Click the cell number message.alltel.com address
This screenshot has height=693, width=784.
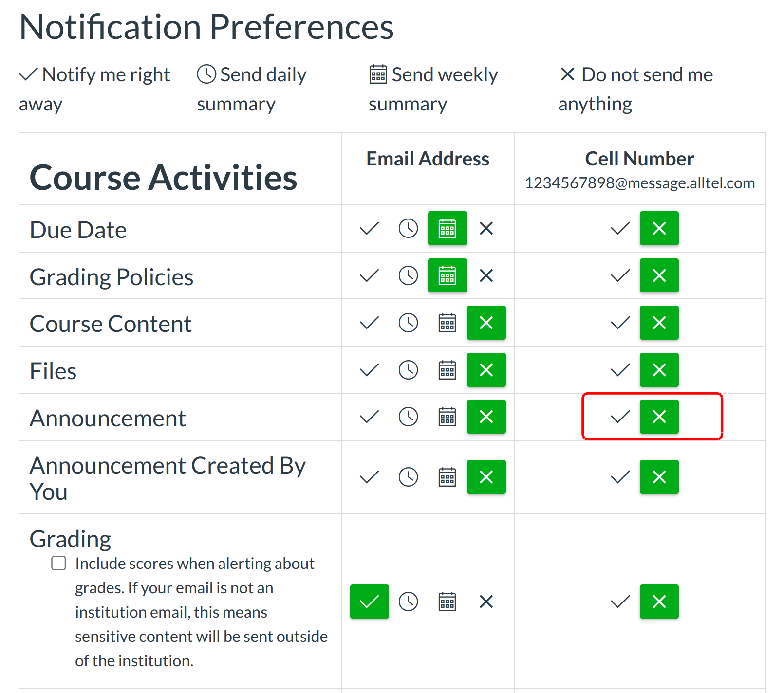click(x=639, y=183)
